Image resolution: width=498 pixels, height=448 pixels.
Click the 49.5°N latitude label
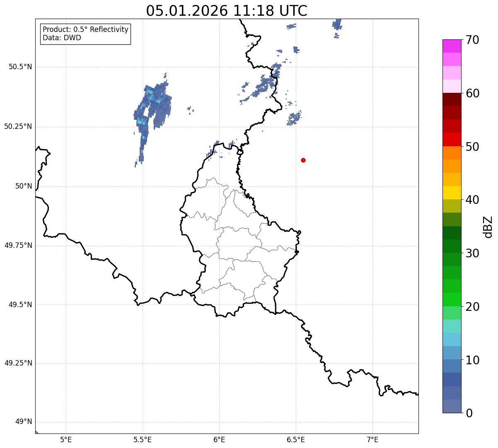(20, 305)
